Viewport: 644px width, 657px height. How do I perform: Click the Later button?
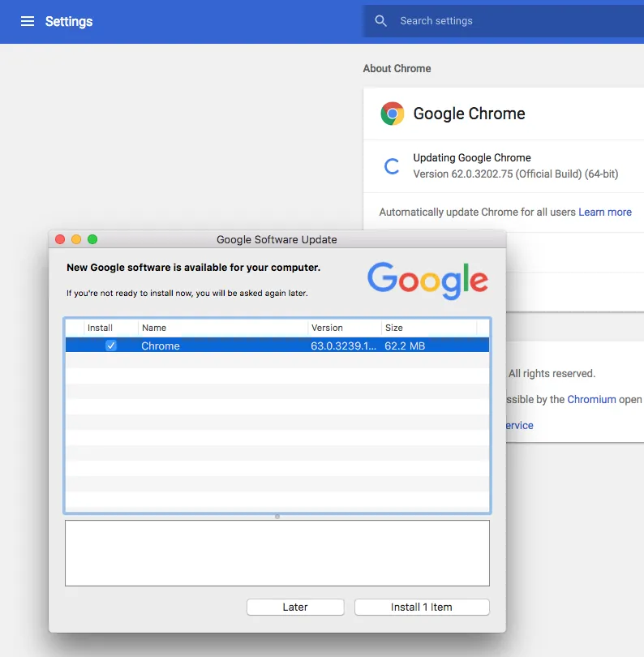point(295,608)
